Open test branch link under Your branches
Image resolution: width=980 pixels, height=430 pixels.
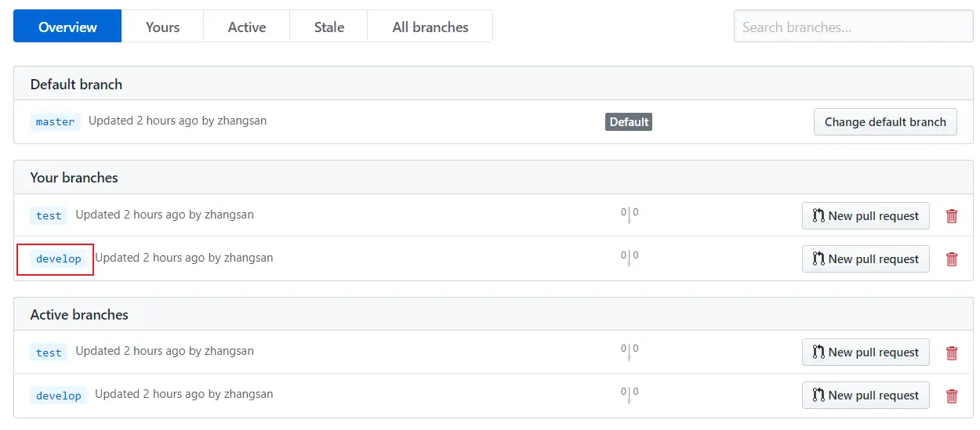click(x=49, y=215)
